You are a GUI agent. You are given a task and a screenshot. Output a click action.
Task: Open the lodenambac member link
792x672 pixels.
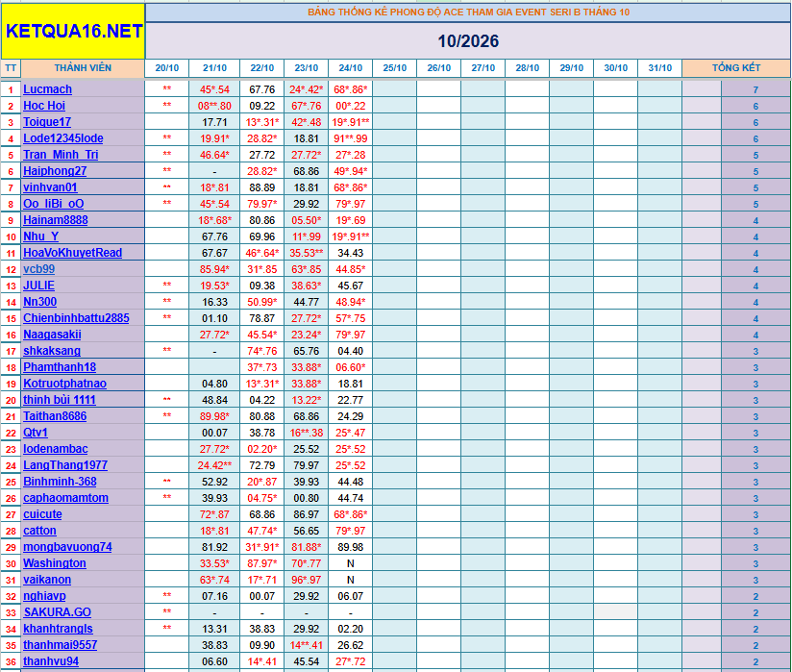(x=56, y=449)
